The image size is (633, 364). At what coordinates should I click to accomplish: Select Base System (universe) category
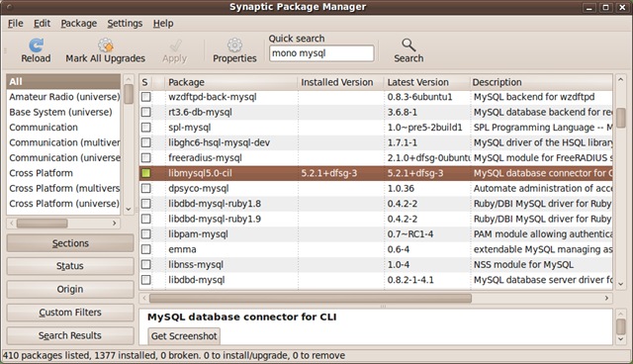(x=63, y=112)
